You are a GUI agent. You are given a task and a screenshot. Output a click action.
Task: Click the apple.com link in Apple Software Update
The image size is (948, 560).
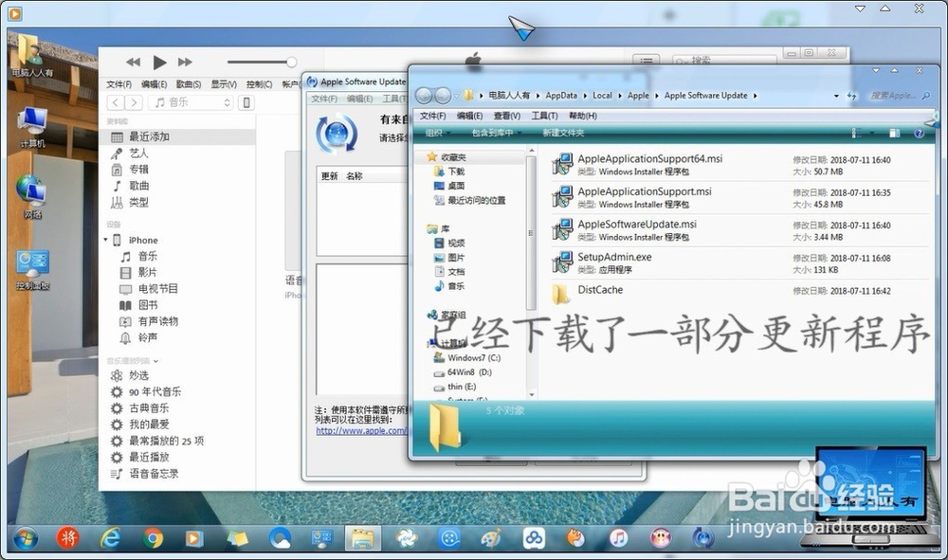coord(361,431)
